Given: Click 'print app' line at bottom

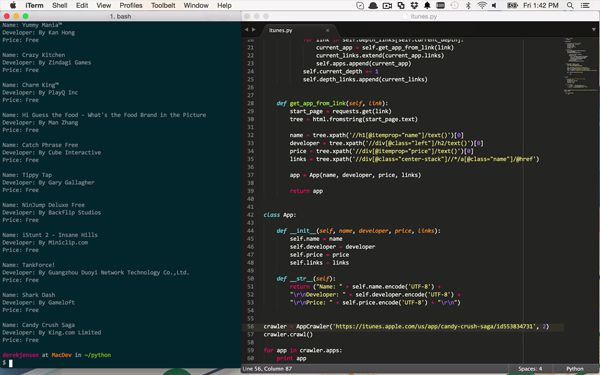Looking at the screenshot, I should point(291,359).
